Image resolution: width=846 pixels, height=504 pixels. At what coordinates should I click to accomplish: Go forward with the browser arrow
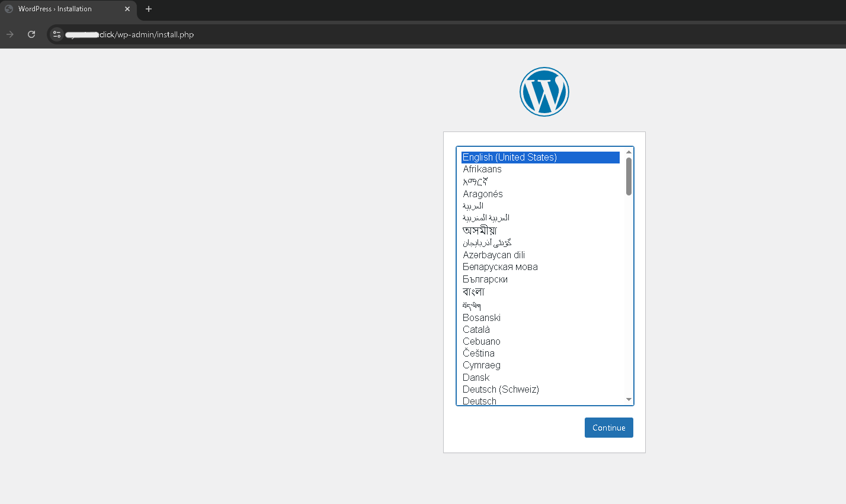(10, 34)
